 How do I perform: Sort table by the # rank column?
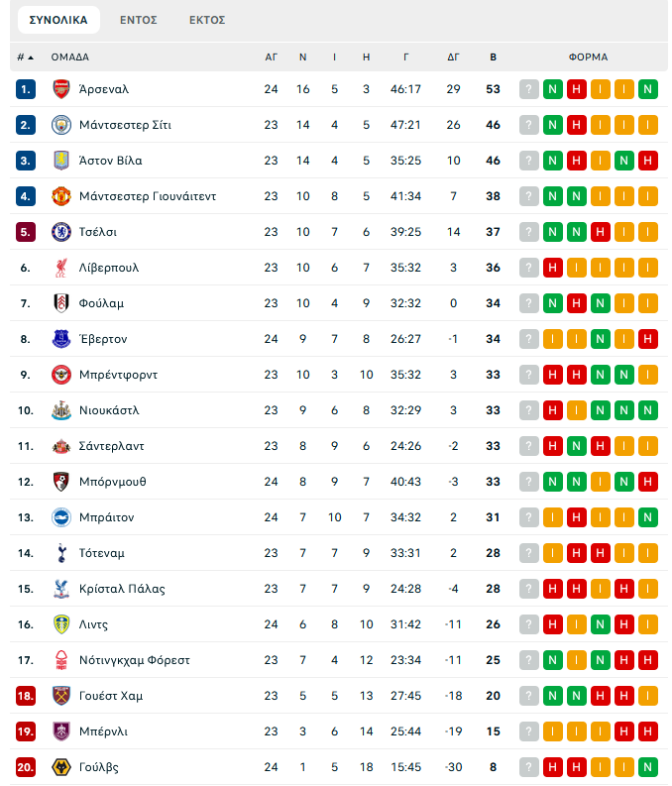[25, 57]
